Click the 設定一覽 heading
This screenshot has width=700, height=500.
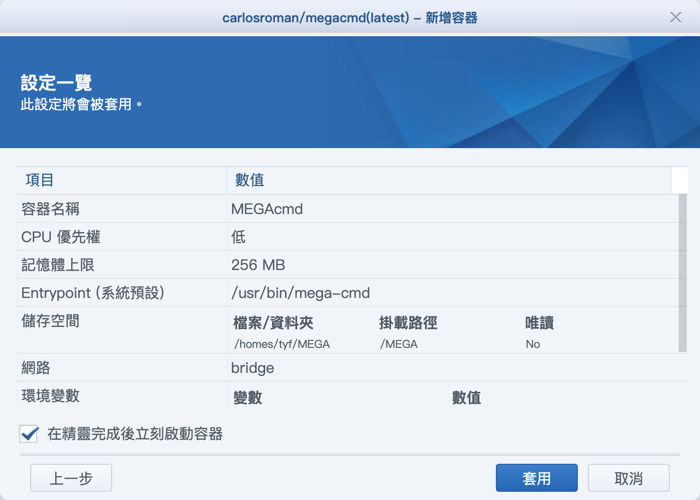click(56, 83)
